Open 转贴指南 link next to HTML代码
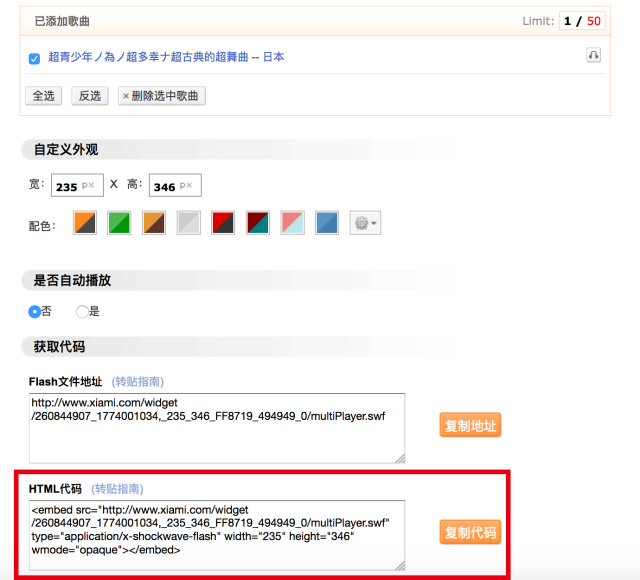The image size is (640, 580). coord(117,489)
